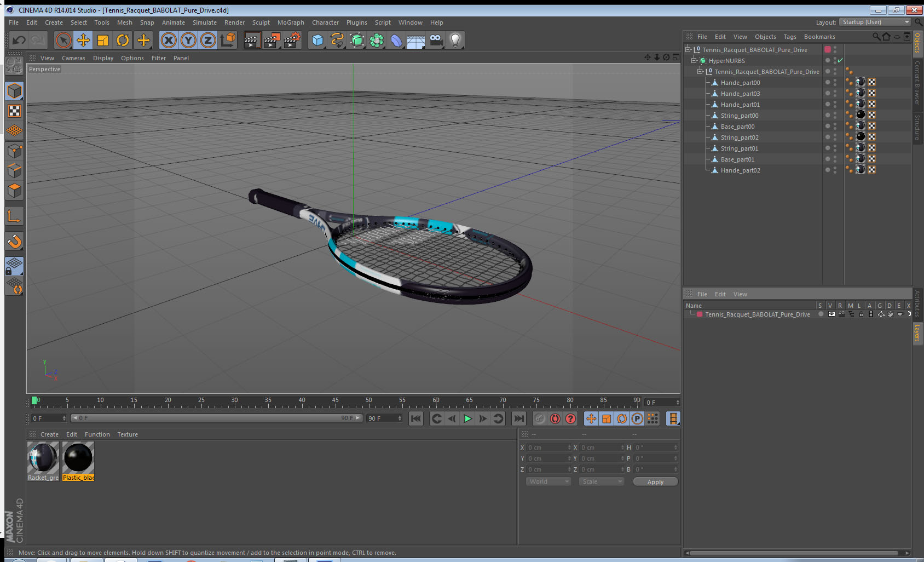Toggle visibility dots of Hande_part03
This screenshot has width=924, height=562.
835,94
